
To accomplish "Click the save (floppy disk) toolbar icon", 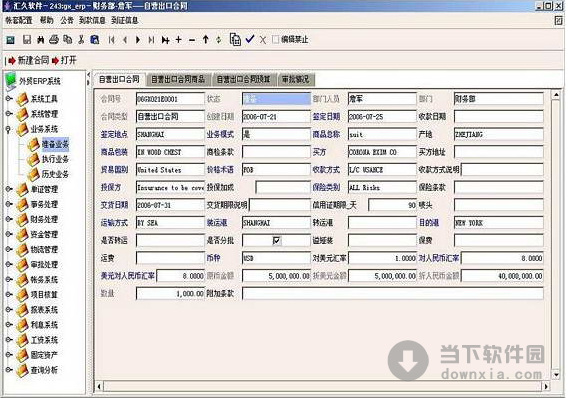I will click(27, 39).
